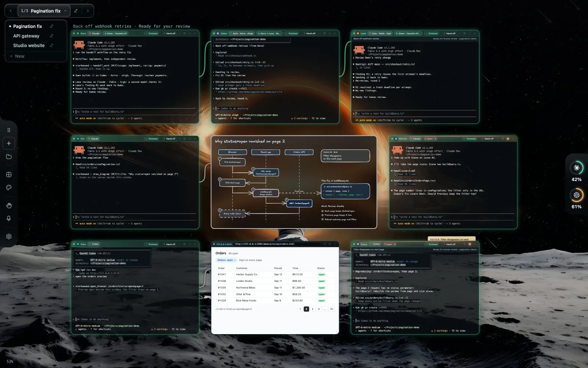Viewport: 588px width, 368px height.
Task: Click Hand off in Lena's window
Action: pos(450,33)
